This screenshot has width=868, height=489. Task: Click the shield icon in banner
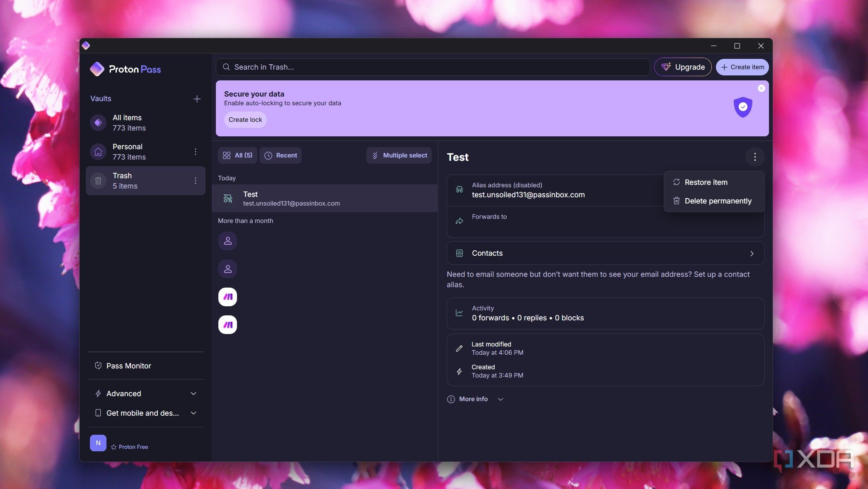743,107
